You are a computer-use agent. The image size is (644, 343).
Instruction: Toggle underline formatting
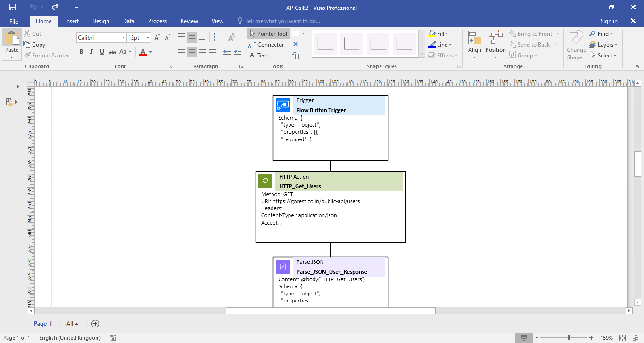click(x=101, y=52)
